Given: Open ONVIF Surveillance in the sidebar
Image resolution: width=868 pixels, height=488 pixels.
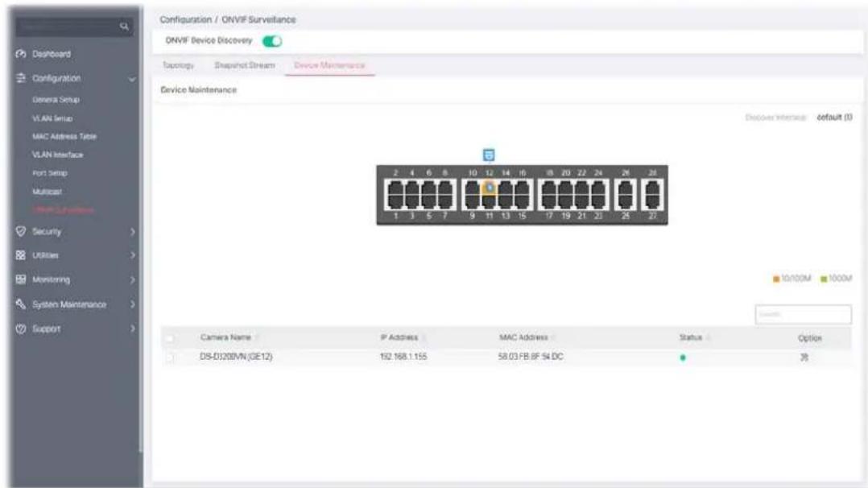Looking at the screenshot, I should 63,210.
